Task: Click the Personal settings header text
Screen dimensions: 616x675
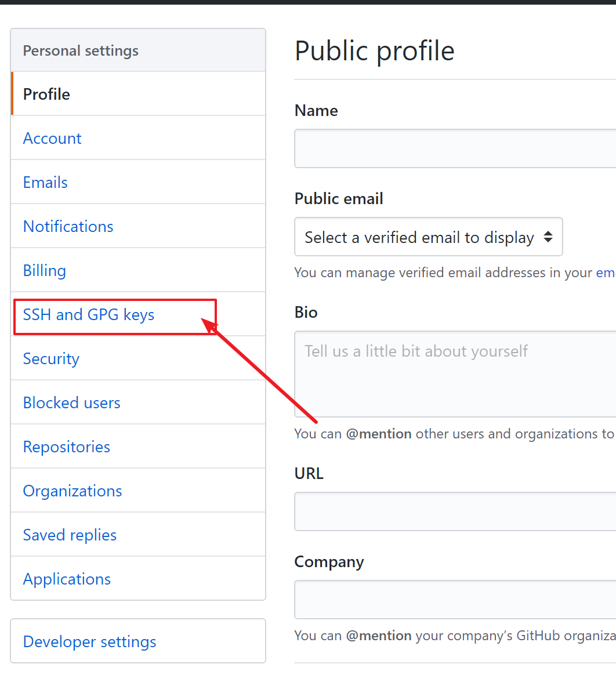Action: (81, 51)
